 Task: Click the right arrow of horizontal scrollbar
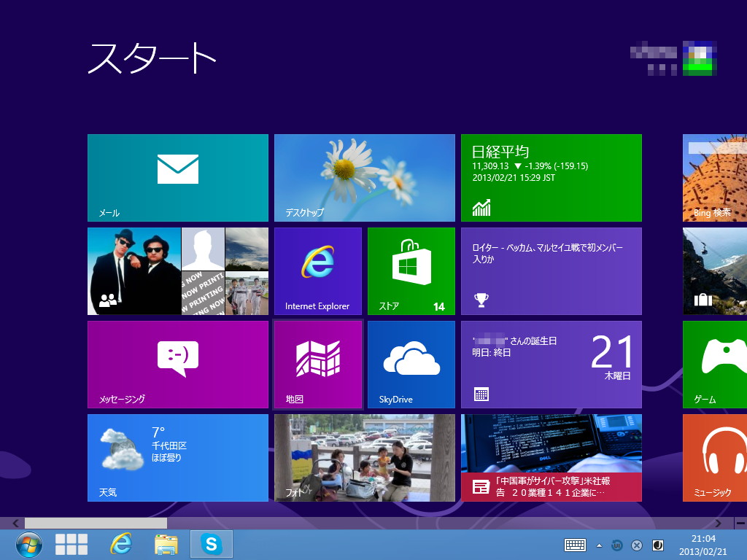719,523
